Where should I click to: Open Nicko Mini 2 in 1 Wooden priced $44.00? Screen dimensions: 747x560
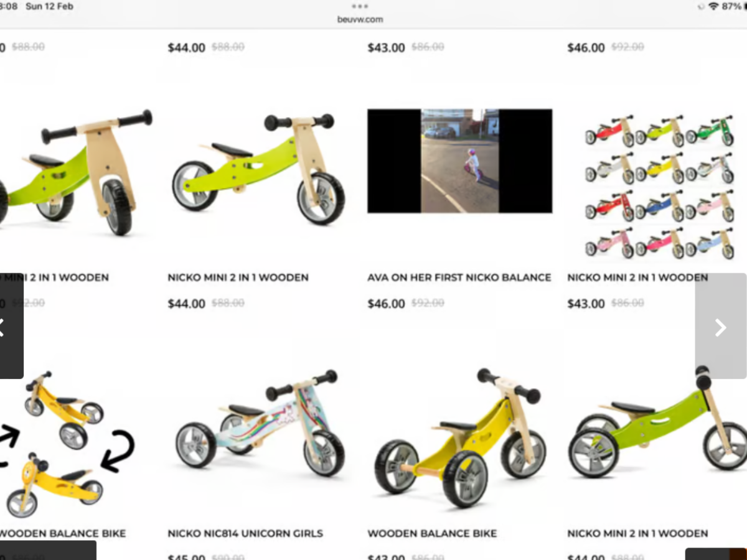tap(238, 278)
